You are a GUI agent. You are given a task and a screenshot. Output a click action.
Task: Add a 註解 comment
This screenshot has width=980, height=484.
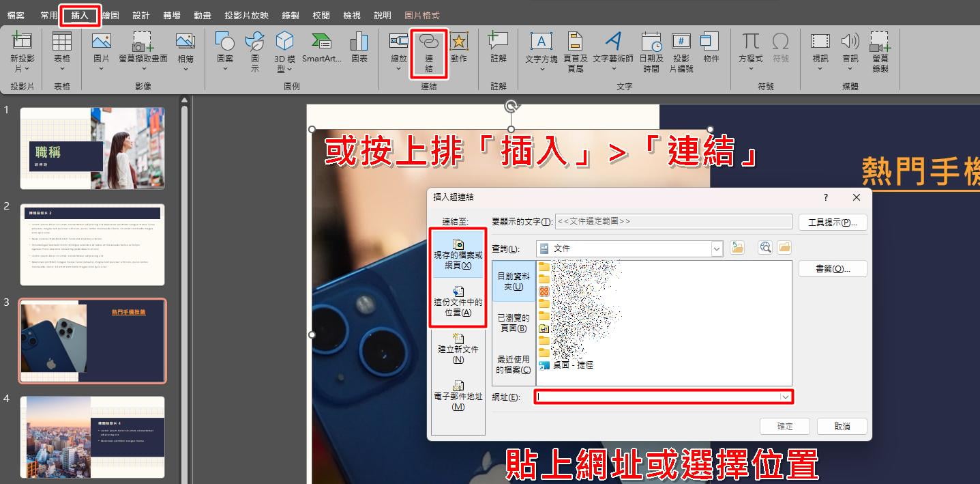499,48
